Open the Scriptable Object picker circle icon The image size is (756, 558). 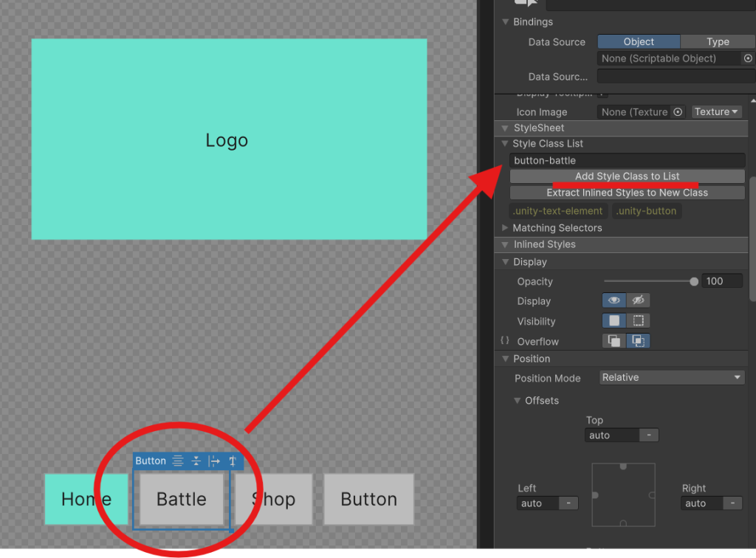(x=748, y=58)
